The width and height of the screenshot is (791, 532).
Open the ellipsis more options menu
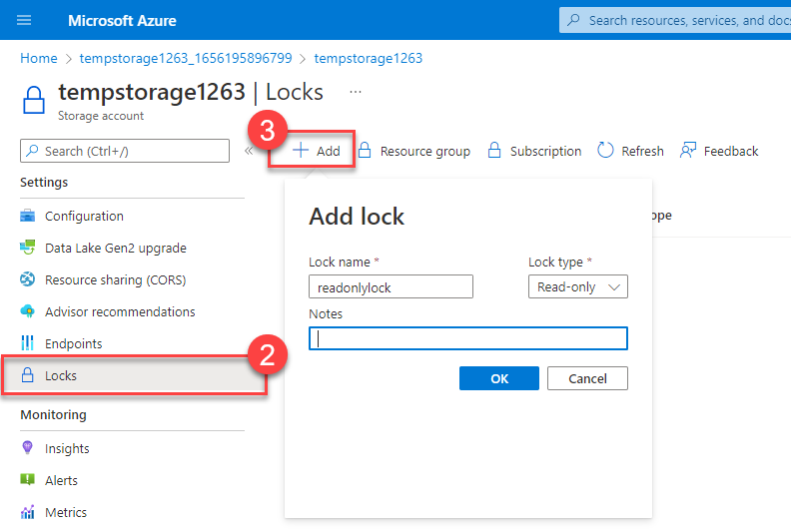[x=356, y=92]
